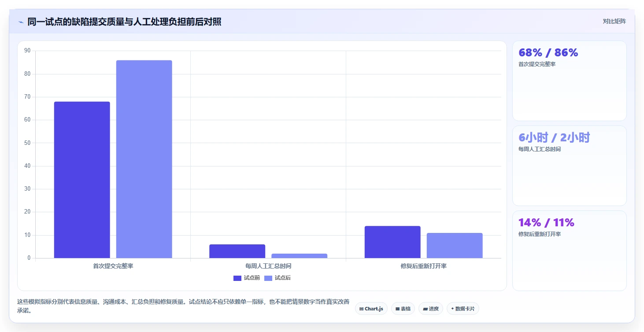Select the 表格 chip
This screenshot has width=644, height=332.
click(403, 309)
